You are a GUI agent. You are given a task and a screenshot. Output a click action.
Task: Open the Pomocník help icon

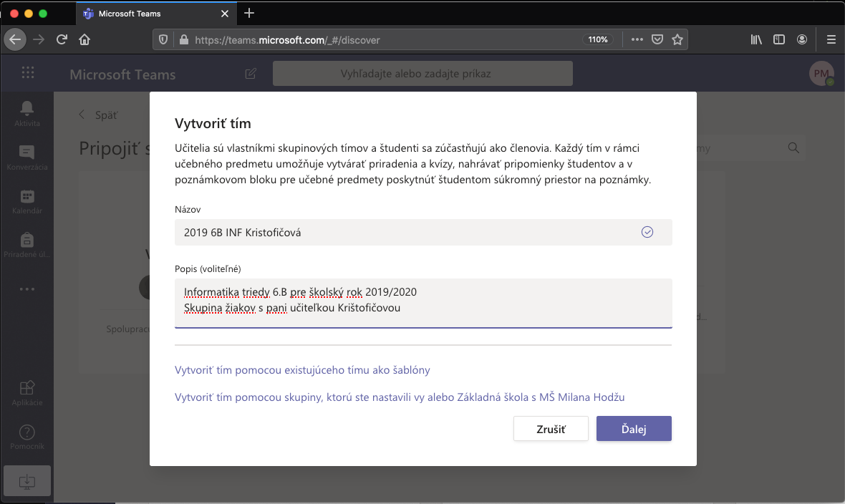pyautogui.click(x=26, y=432)
